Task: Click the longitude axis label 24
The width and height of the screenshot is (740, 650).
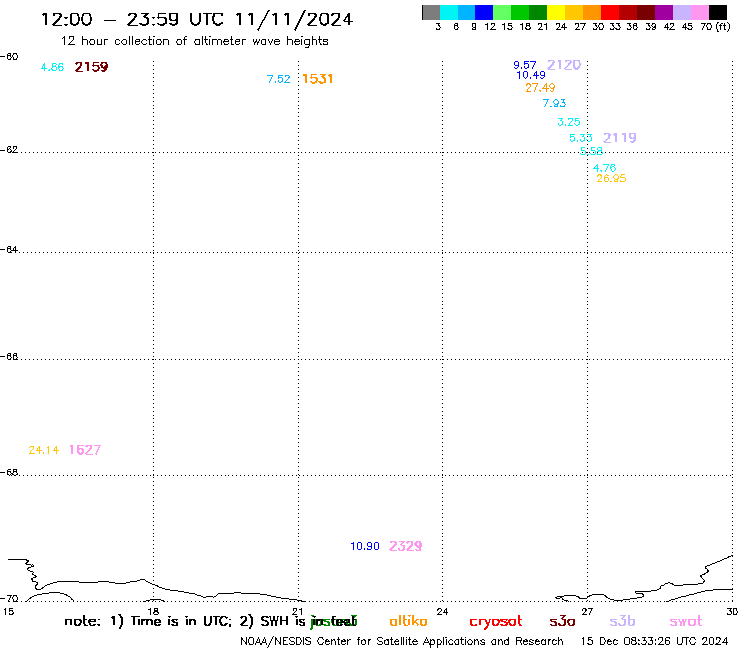Action: [442, 612]
